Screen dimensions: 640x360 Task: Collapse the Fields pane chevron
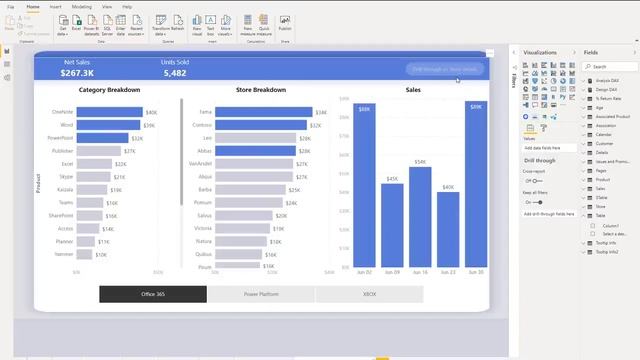pyautogui.click(x=635, y=53)
